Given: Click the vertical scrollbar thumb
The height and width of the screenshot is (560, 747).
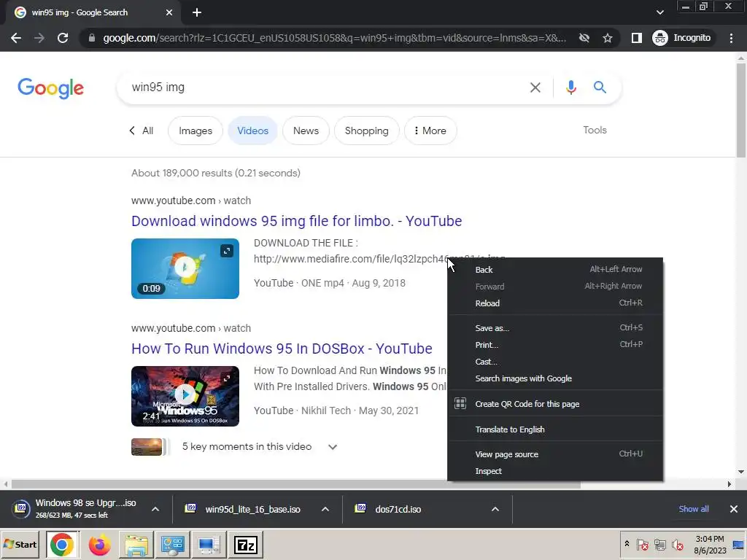Looking at the screenshot, I should pyautogui.click(x=741, y=109).
